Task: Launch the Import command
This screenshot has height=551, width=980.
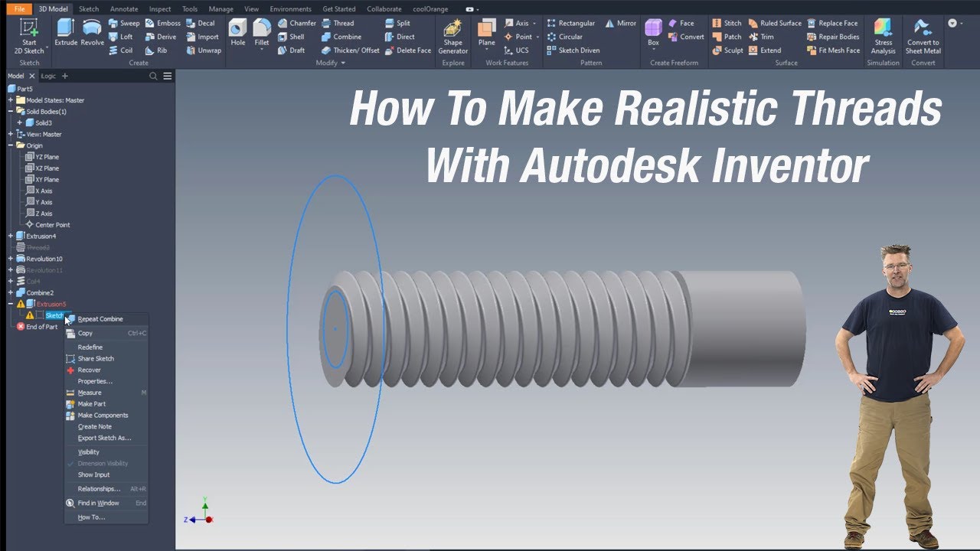Action: pos(202,37)
